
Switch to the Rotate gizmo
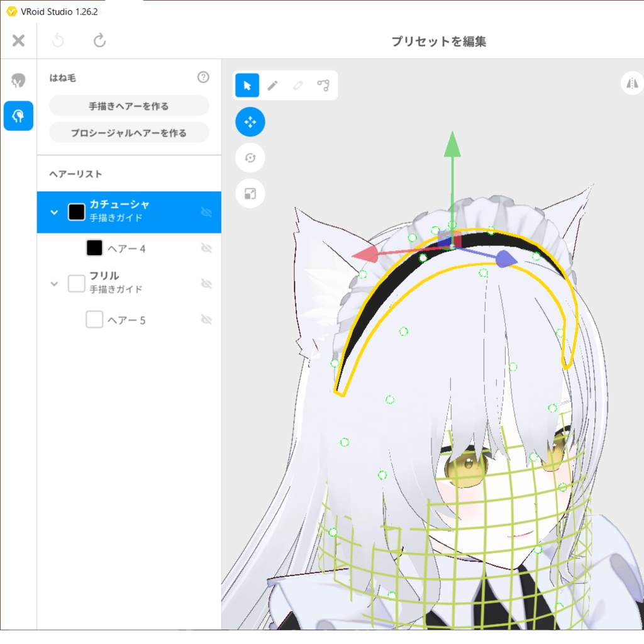tap(250, 157)
